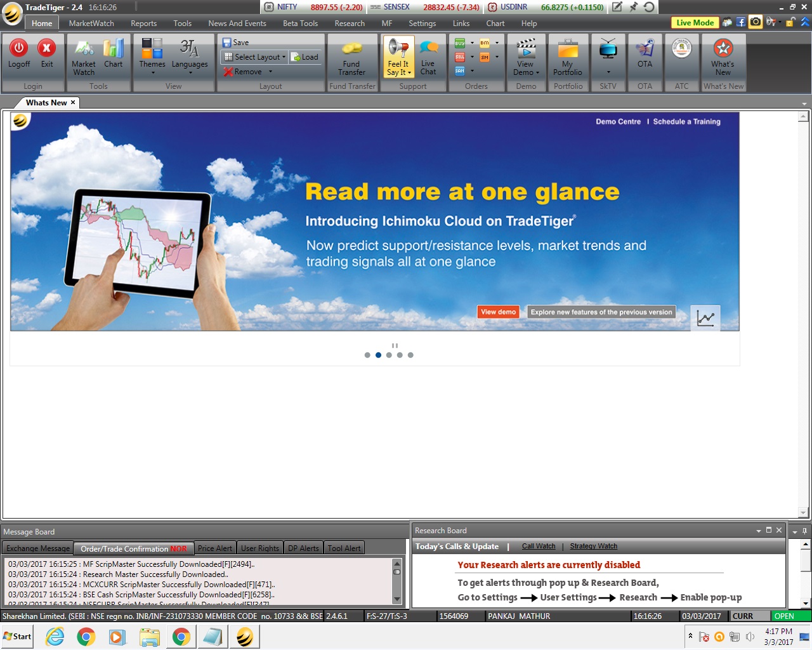Switch to the Price Alert tab
812x650 pixels.
click(x=214, y=548)
